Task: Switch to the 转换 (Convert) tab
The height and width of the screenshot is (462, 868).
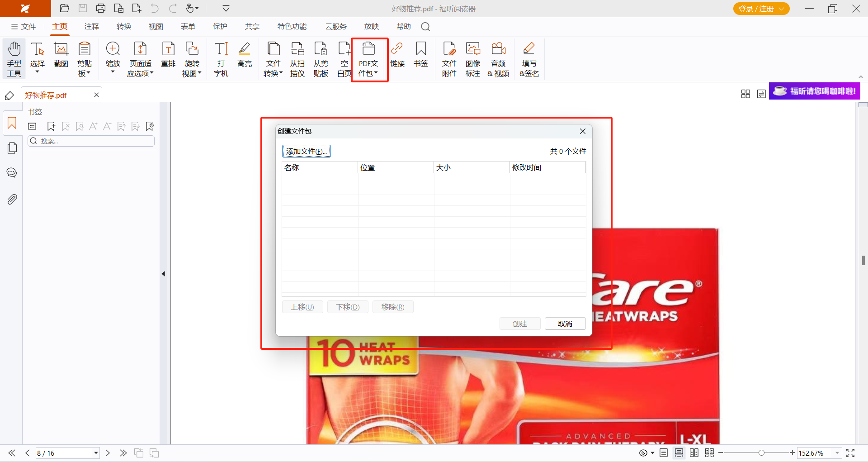Action: pos(124,27)
